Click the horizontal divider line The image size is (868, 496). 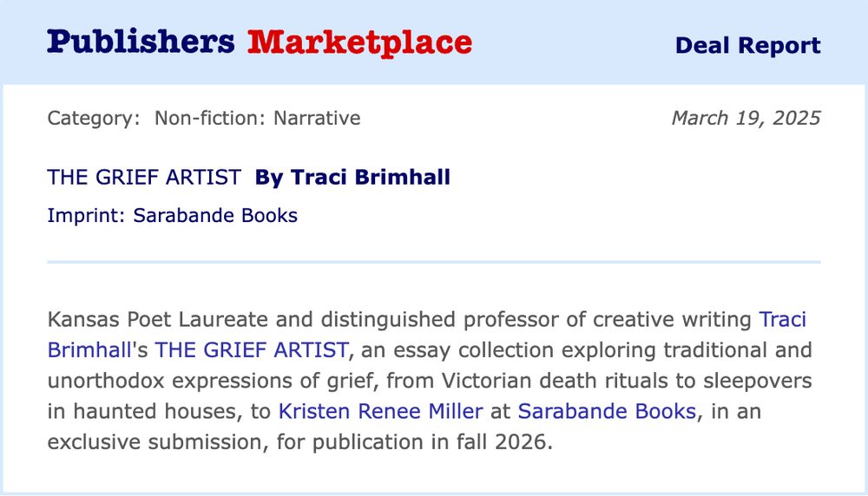point(433,262)
